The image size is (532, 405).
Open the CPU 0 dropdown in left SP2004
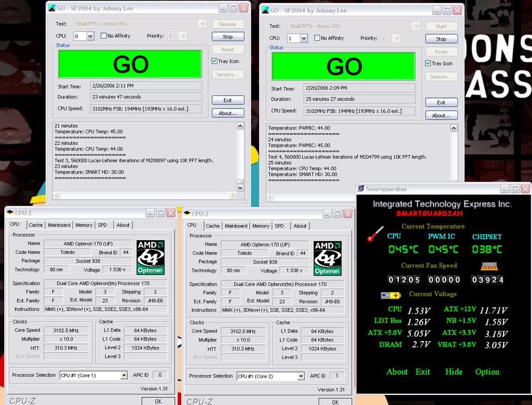pos(90,36)
